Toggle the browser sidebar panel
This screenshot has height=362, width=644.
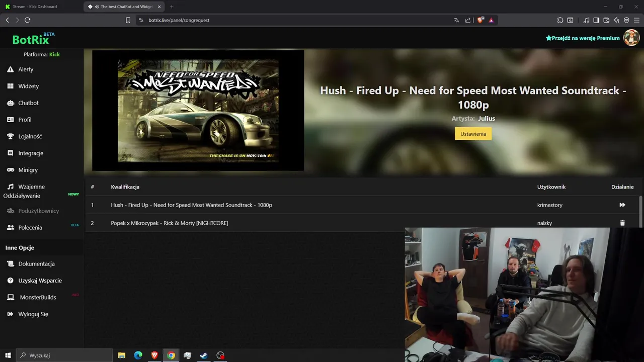click(x=596, y=20)
